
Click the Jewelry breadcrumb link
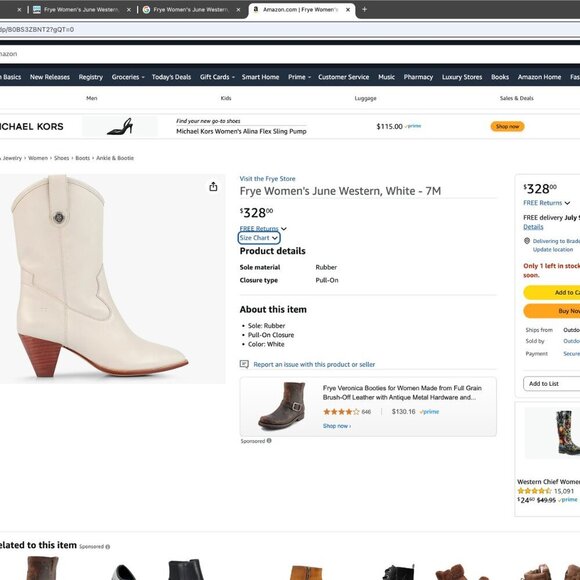(x=12, y=158)
